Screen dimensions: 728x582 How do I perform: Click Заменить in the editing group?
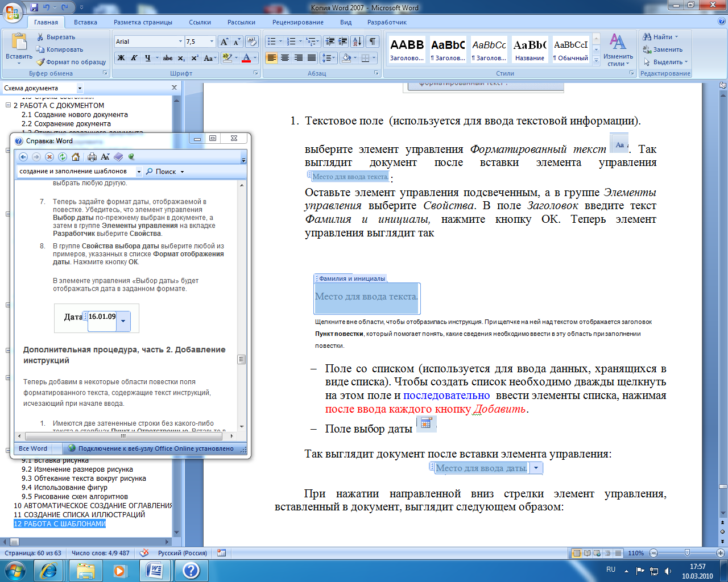click(663, 49)
